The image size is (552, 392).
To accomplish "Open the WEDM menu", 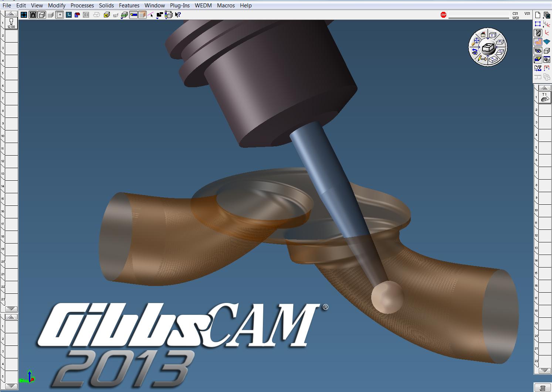I will [x=203, y=6].
